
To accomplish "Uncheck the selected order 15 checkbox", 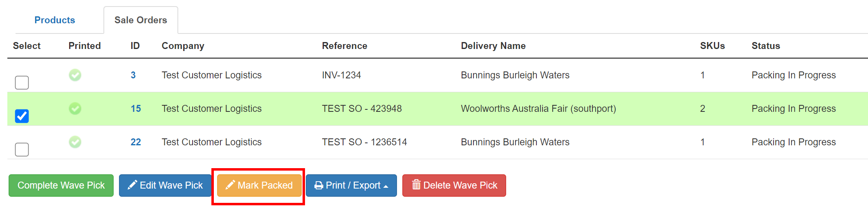I will coord(22,116).
